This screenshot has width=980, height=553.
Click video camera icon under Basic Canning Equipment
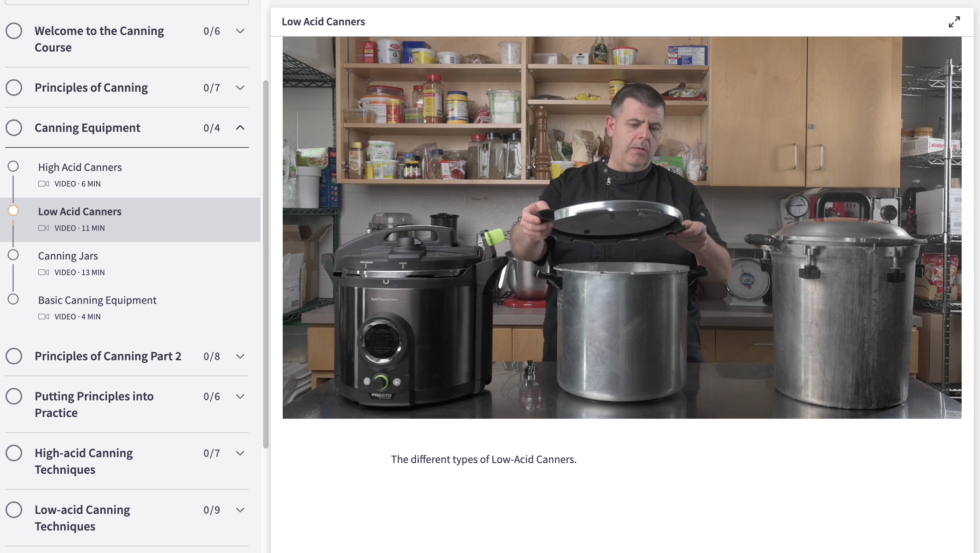44,316
